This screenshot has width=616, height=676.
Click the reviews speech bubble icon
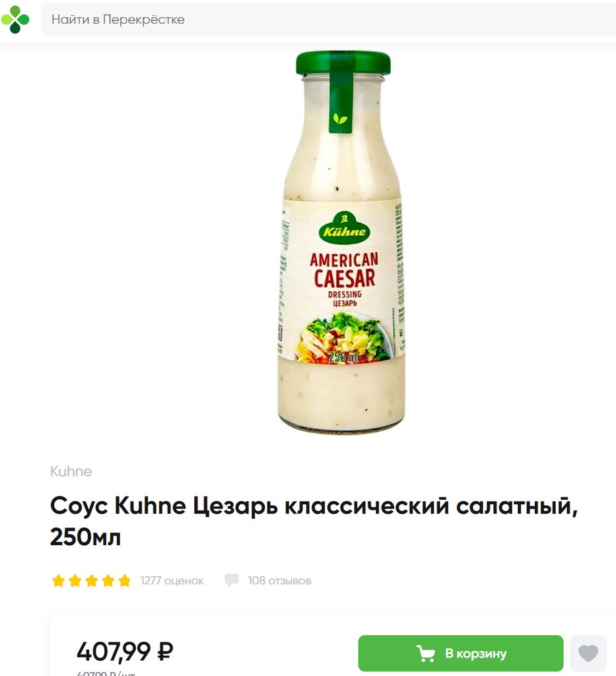coord(232,580)
